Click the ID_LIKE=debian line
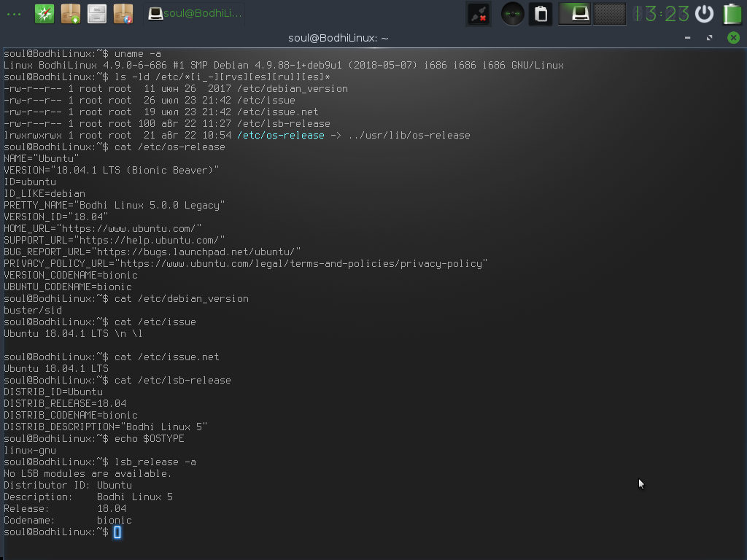This screenshot has height=560, width=747. click(44, 194)
